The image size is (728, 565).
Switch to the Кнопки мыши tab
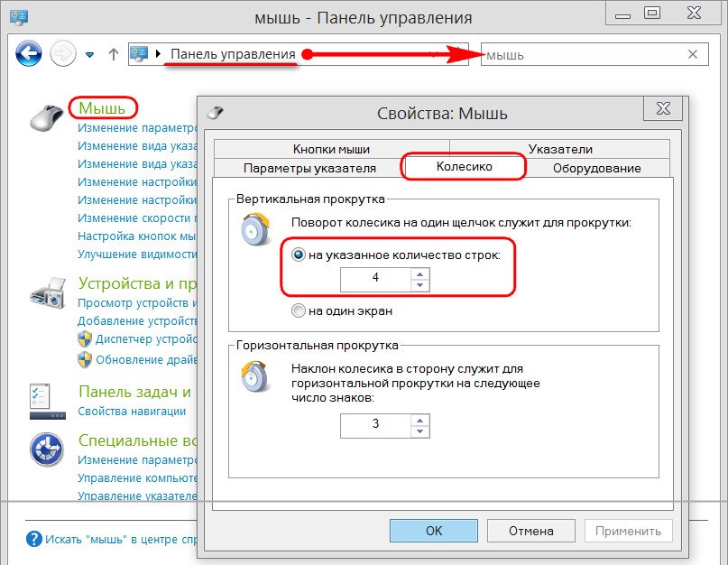pyautogui.click(x=331, y=150)
